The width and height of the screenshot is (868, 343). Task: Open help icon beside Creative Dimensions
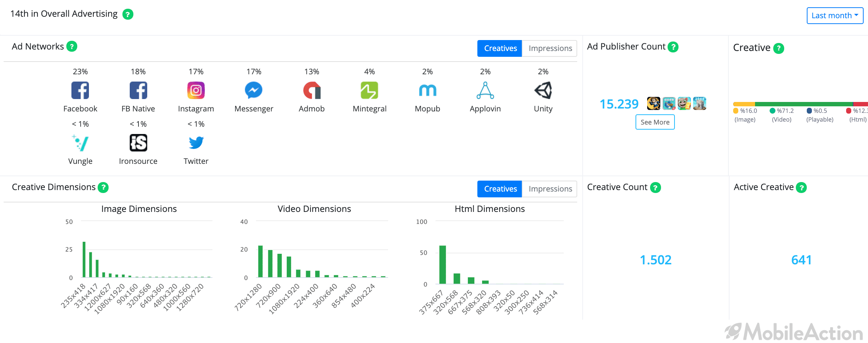click(x=103, y=188)
